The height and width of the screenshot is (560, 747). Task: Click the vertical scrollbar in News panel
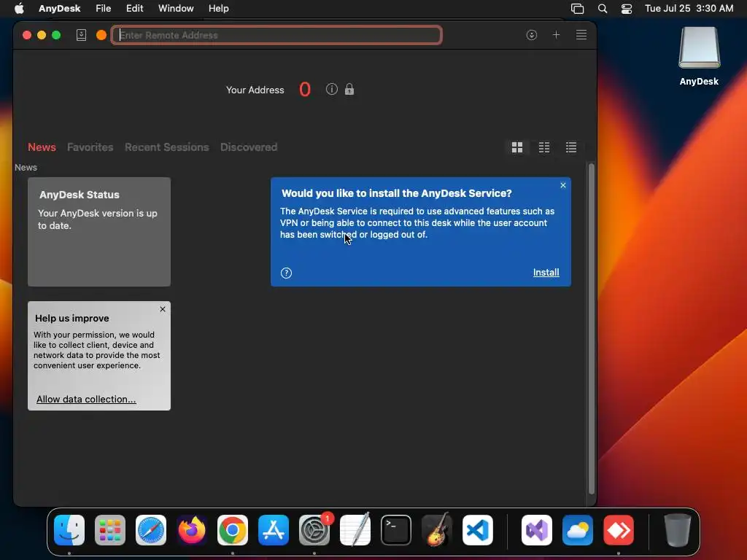[591, 329]
